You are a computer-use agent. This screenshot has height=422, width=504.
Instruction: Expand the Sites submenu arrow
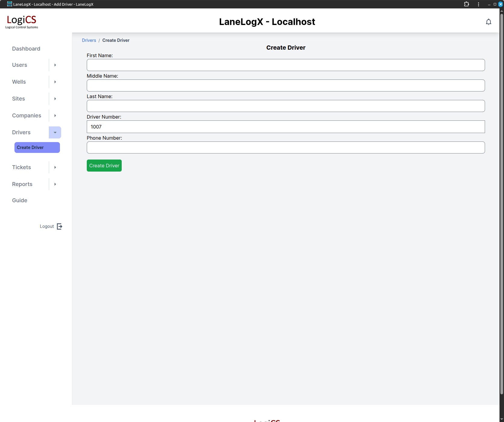(55, 99)
